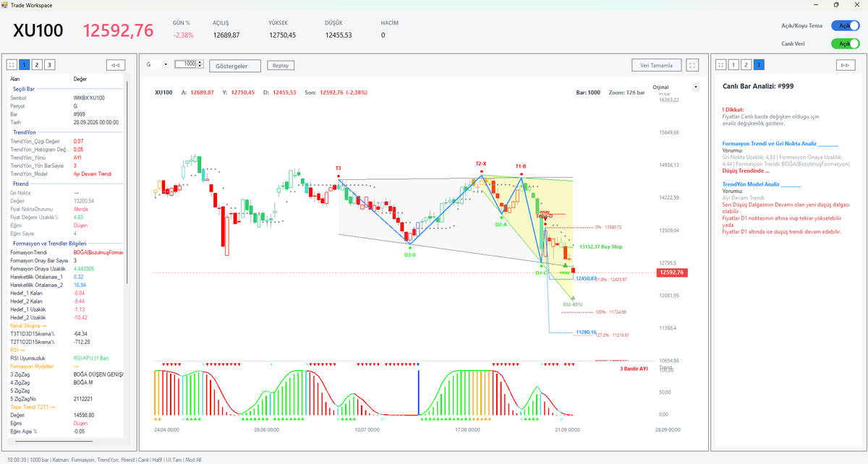
Task: Click the Kanal Sıkışma section label
Action: tap(28, 325)
